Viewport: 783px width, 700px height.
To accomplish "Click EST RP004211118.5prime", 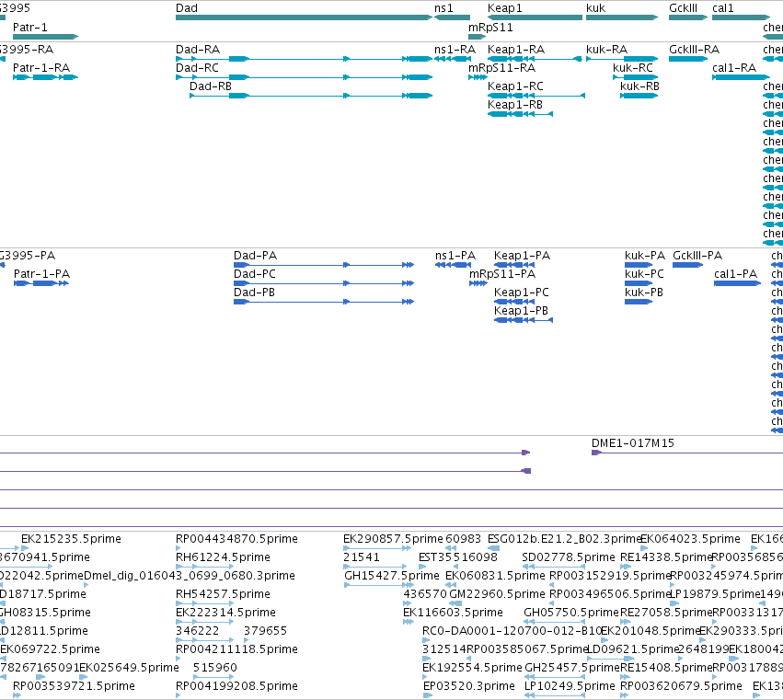I will coord(236,650).
